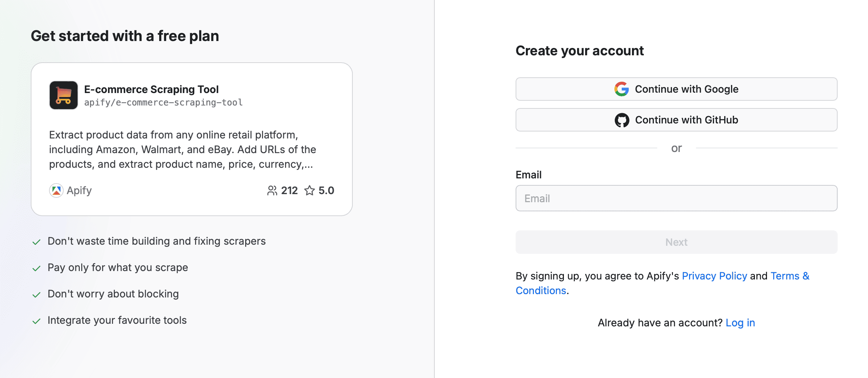Click the star rating icon beside 5.0
Image resolution: width=868 pixels, height=378 pixels.
(310, 190)
